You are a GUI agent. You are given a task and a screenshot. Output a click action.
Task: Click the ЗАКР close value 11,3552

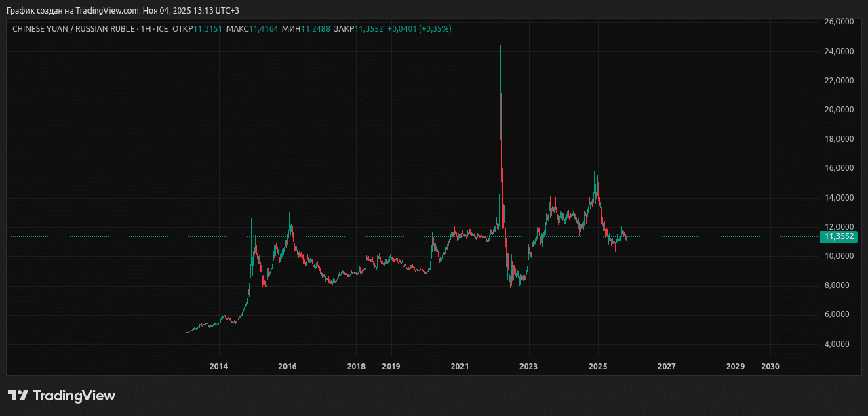coord(369,29)
